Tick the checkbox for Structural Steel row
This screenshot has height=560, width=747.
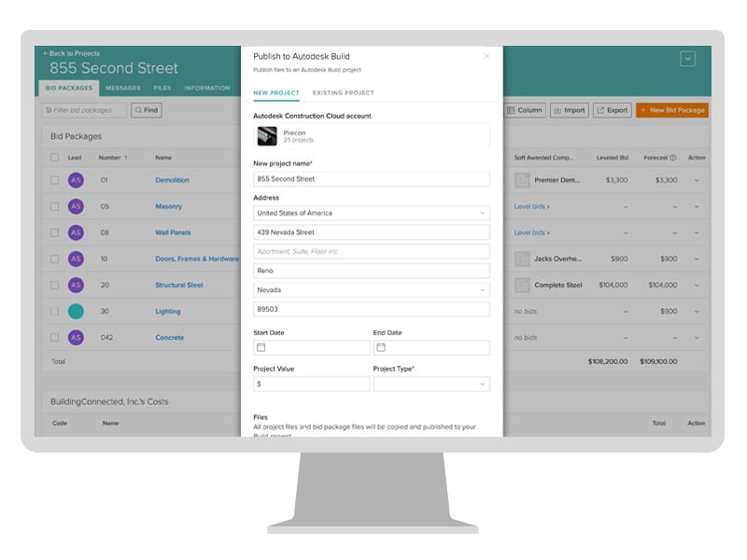pyautogui.click(x=54, y=285)
